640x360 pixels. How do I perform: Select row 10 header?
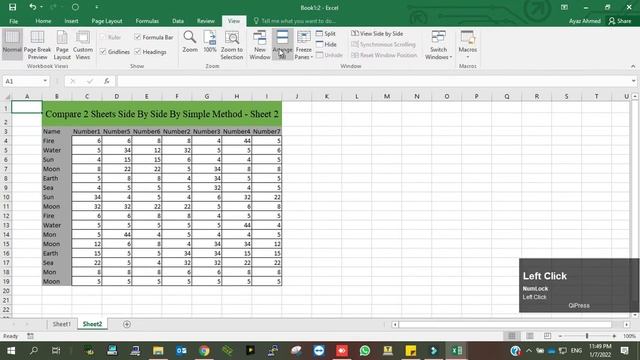[x=6, y=197]
